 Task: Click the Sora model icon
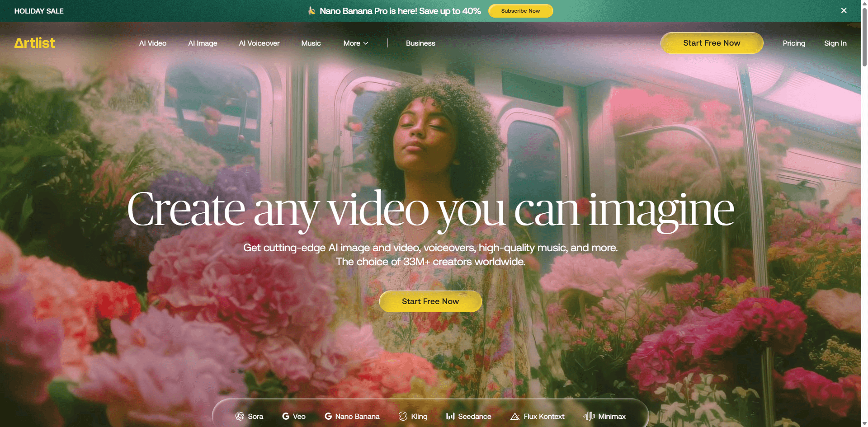240,416
